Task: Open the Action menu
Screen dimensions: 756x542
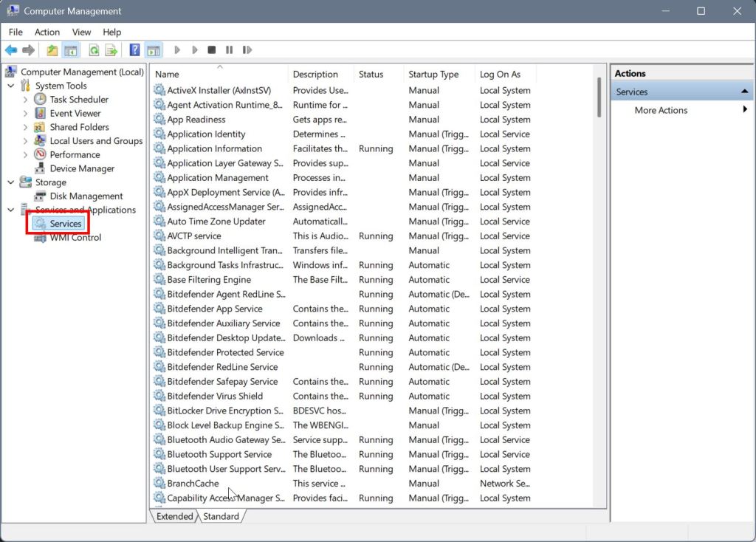Action: (x=47, y=32)
